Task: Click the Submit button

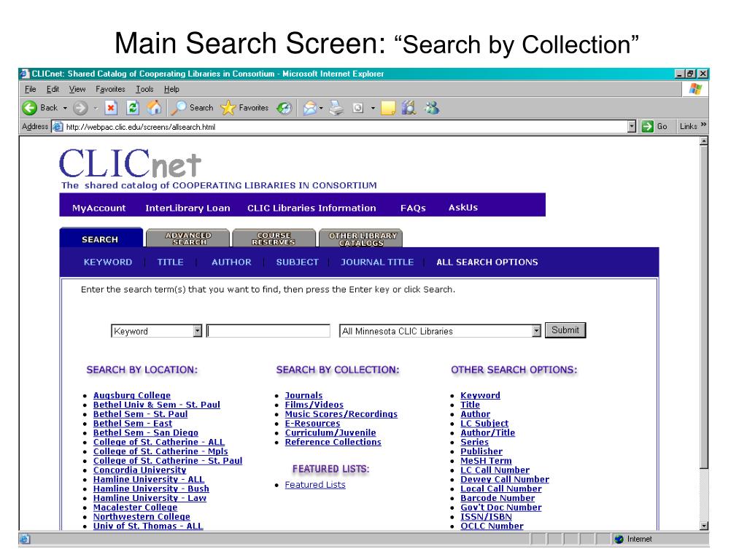Action: click(565, 330)
